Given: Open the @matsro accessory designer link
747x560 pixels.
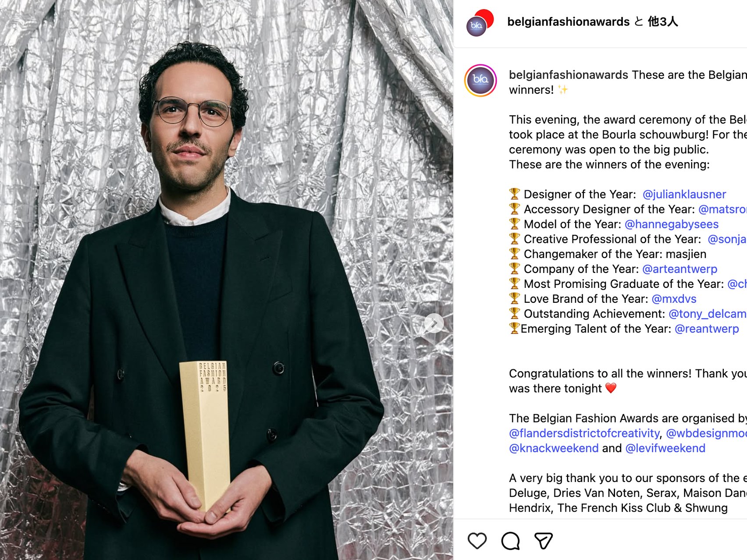Looking at the screenshot, I should pyautogui.click(x=722, y=209).
